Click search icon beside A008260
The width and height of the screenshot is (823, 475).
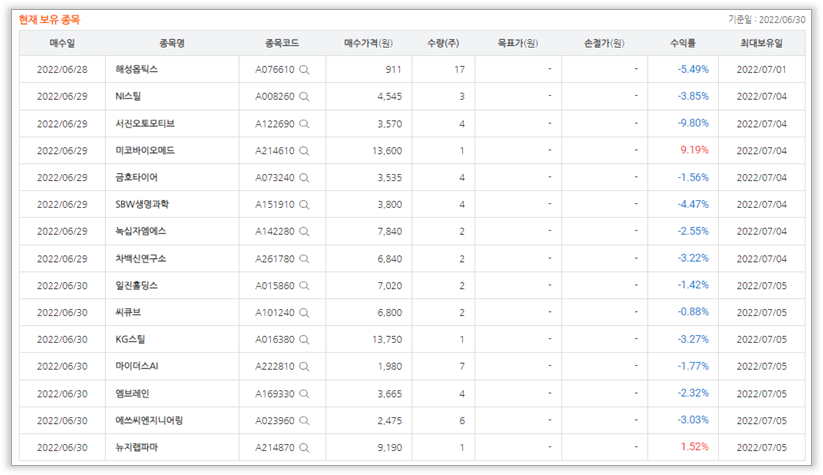click(304, 97)
